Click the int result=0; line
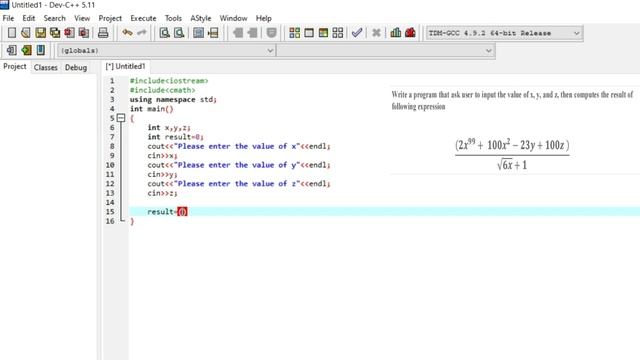Viewport: 640px width, 360px height. click(x=176, y=137)
